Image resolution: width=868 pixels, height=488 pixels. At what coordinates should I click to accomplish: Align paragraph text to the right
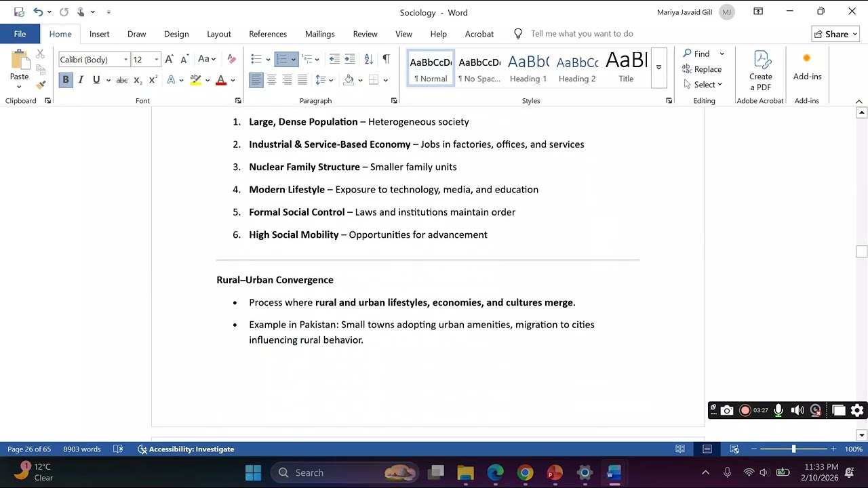(x=287, y=80)
